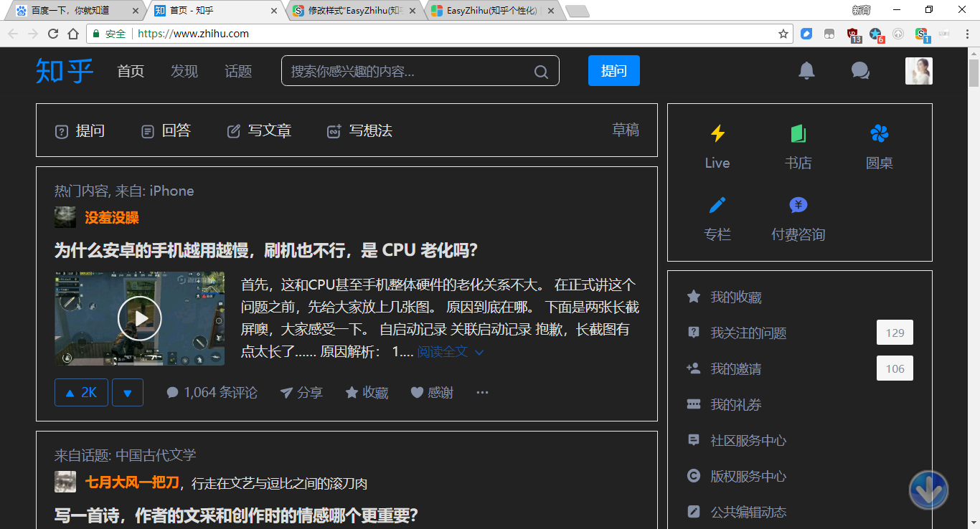Open the 分享 share dropdown
Image resolution: width=980 pixels, height=529 pixels.
coord(301,393)
